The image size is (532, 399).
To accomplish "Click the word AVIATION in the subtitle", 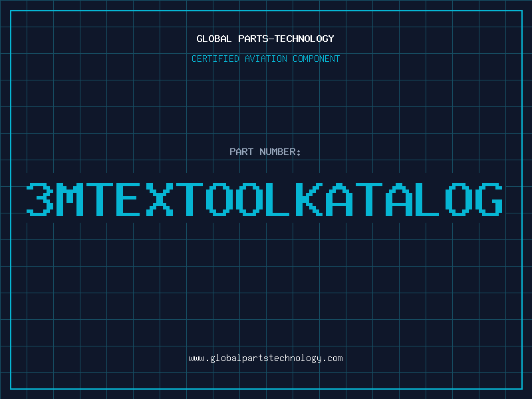I will pyautogui.click(x=265, y=59).
